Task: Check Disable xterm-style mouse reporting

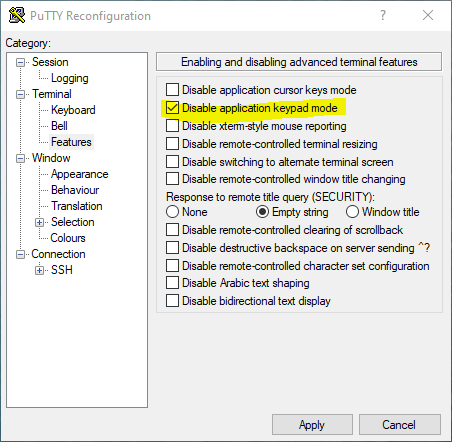Action: click(172, 126)
